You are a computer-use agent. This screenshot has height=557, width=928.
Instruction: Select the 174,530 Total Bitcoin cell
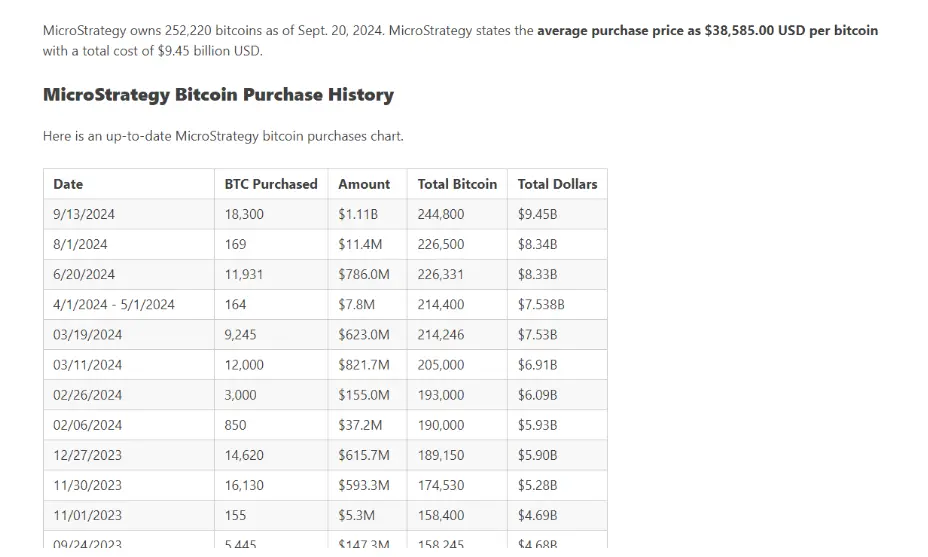click(x=441, y=485)
